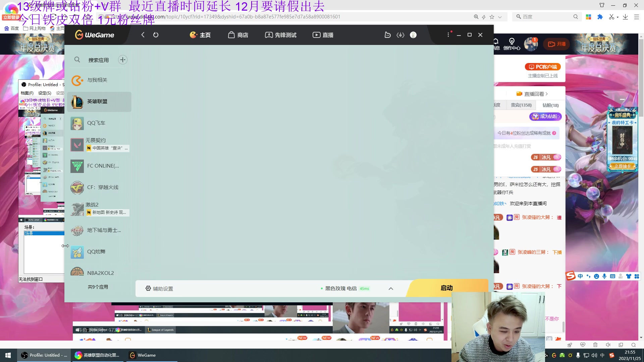Open 档案(F) menu in Profile window
Image resolution: width=644 pixels, height=362 pixels.
point(27,93)
